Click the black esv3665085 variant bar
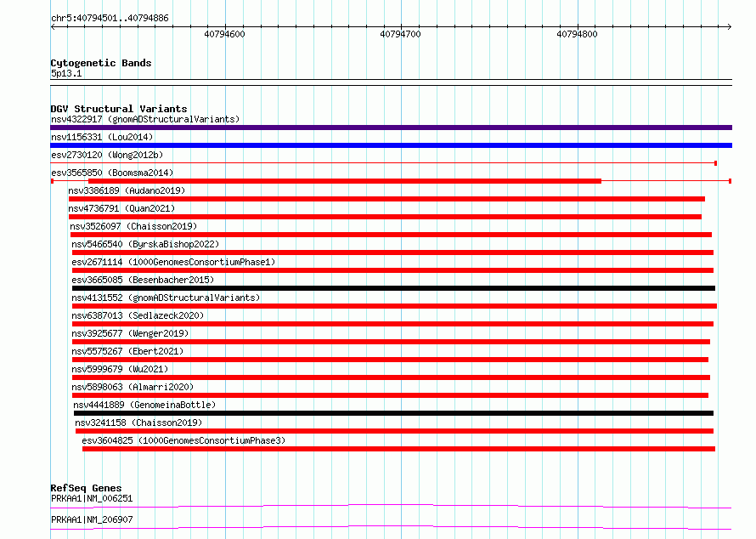The width and height of the screenshot is (756, 539). click(393, 288)
